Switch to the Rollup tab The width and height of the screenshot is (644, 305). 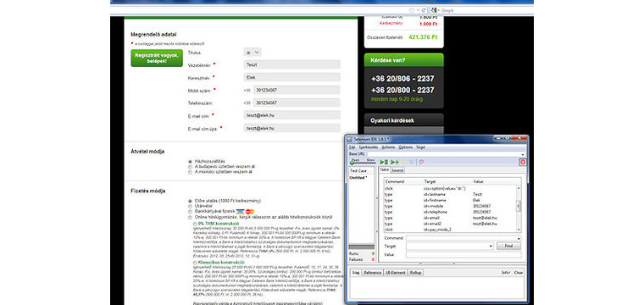point(415,273)
